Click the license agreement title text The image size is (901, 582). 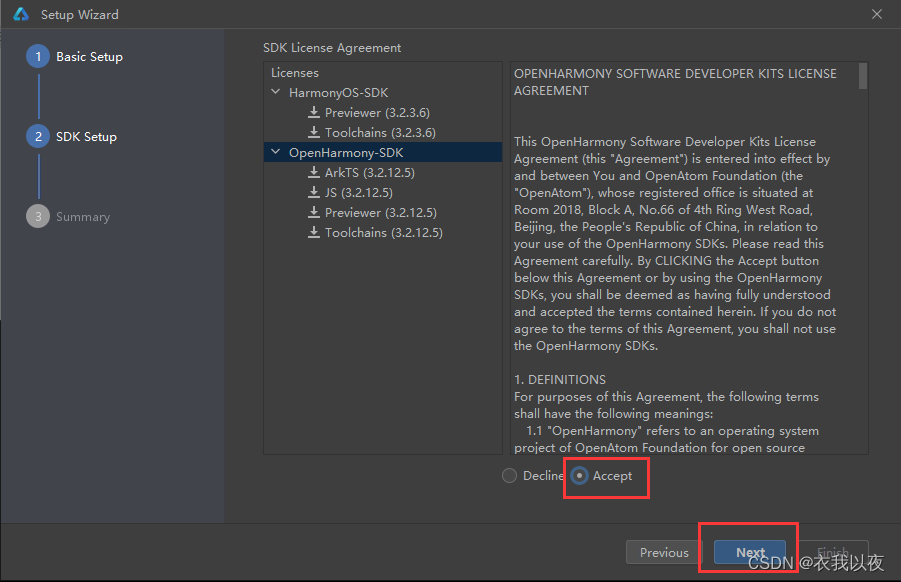click(675, 82)
